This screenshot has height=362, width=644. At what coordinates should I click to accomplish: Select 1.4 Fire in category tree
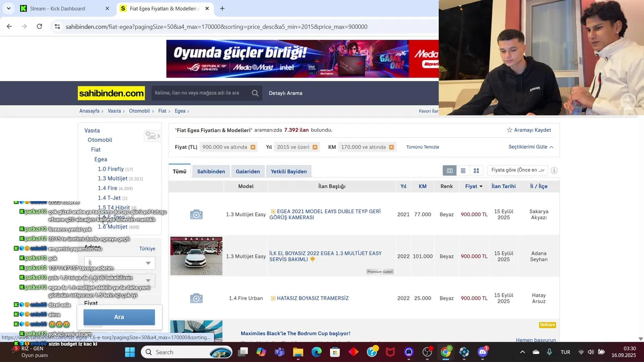tap(108, 188)
